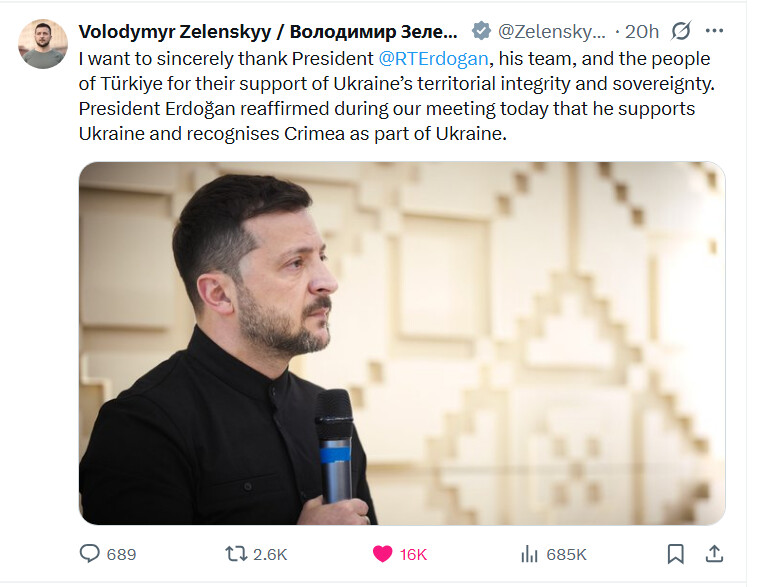Click the 685K views count
Viewport: 760px width, 587px height.
(566, 554)
